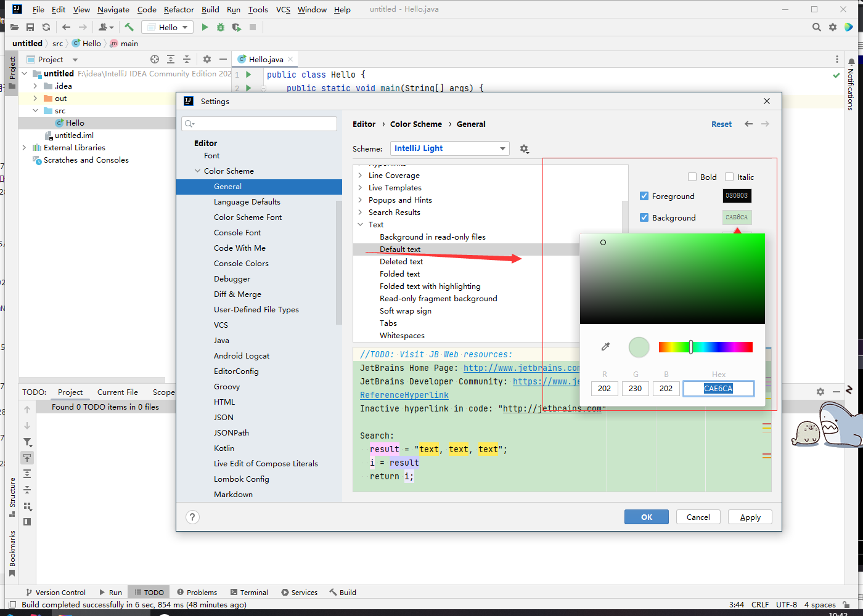Open the Refactor menu
This screenshot has width=863, height=616.
[x=179, y=9]
